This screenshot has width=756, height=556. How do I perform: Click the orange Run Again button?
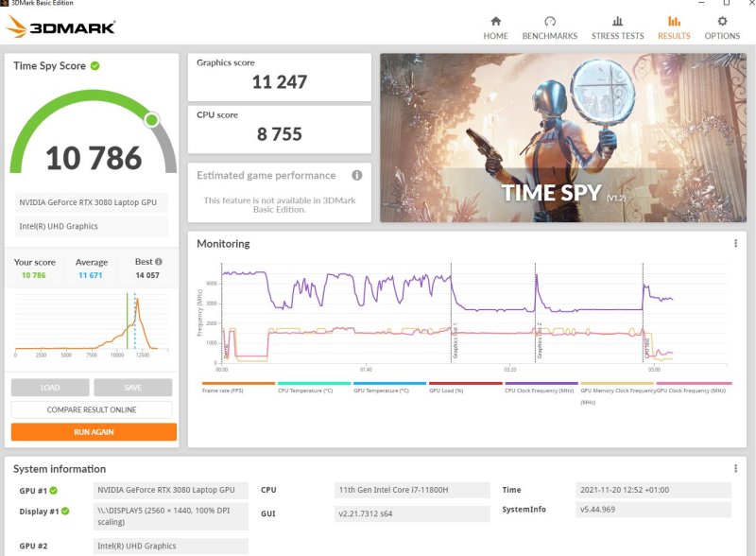coord(94,432)
